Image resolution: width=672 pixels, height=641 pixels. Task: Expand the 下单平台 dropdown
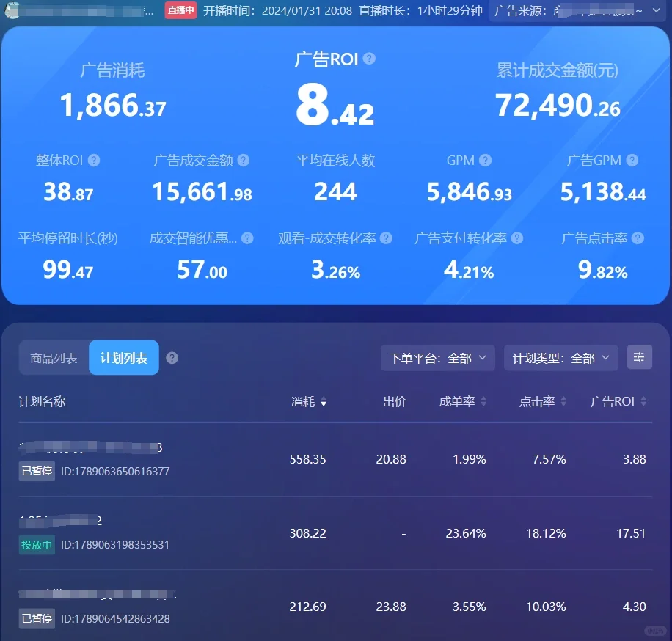(437, 358)
